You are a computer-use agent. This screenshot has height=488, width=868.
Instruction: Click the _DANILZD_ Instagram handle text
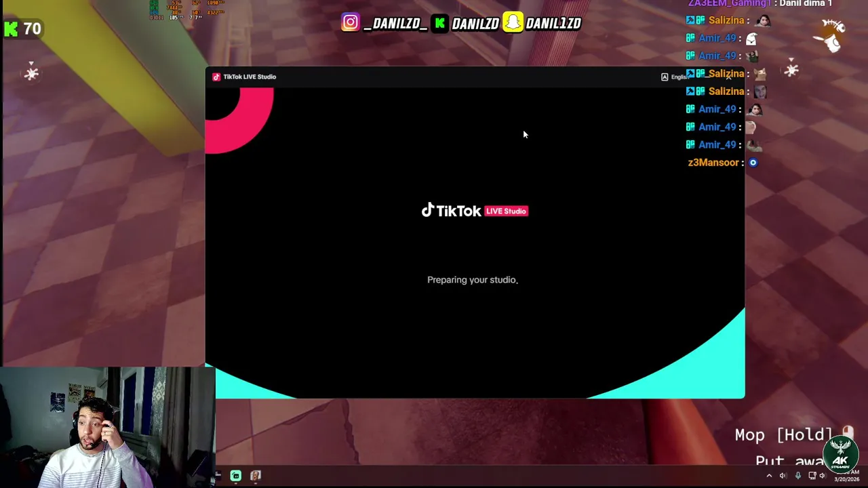[395, 24]
